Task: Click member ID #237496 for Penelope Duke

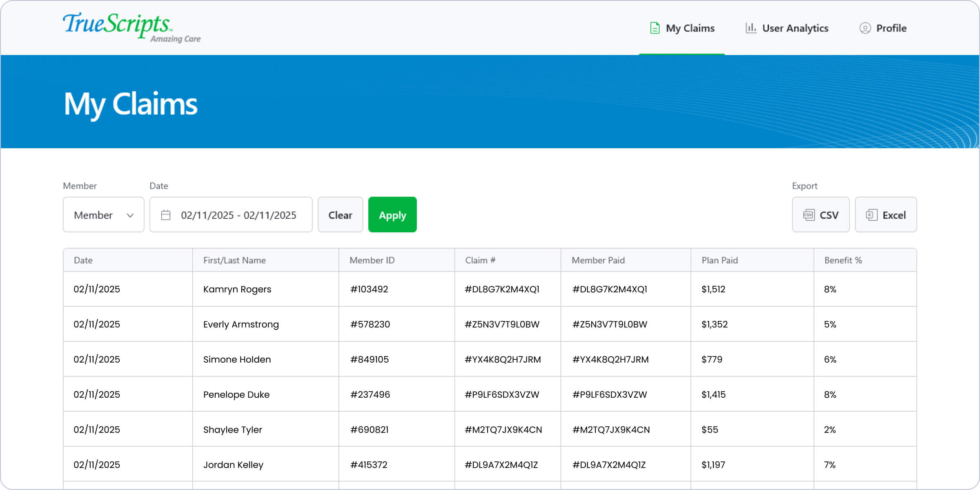Action: [x=370, y=395]
